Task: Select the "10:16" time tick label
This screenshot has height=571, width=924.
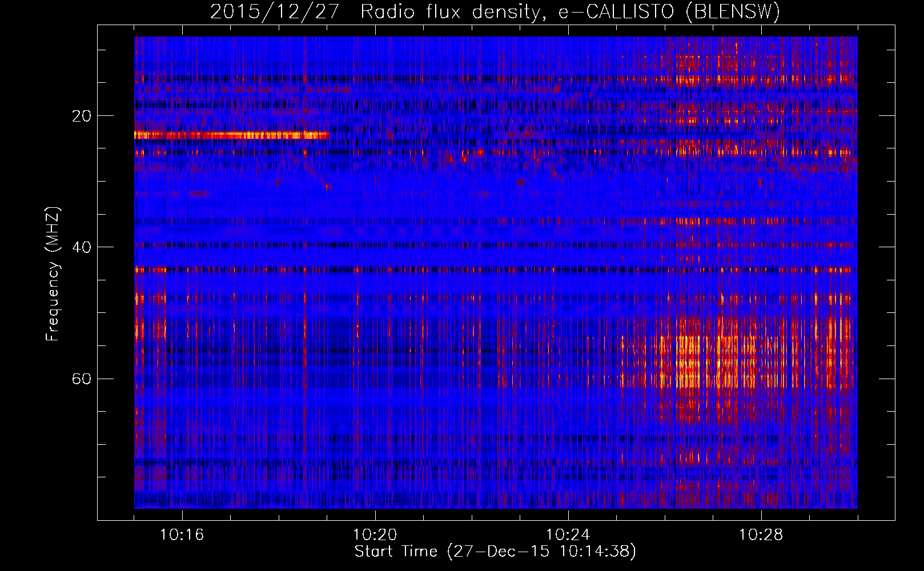Action: 182,535
